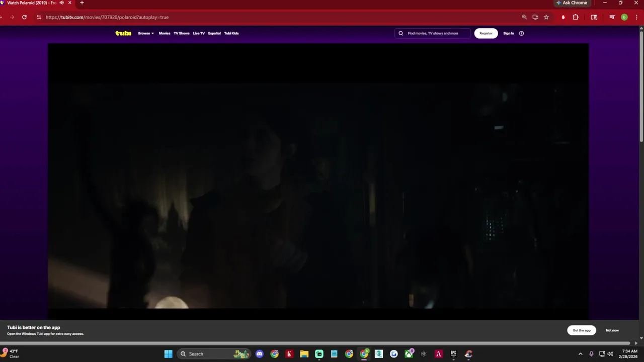
Task: Click Get the app button
Action: tap(582, 330)
